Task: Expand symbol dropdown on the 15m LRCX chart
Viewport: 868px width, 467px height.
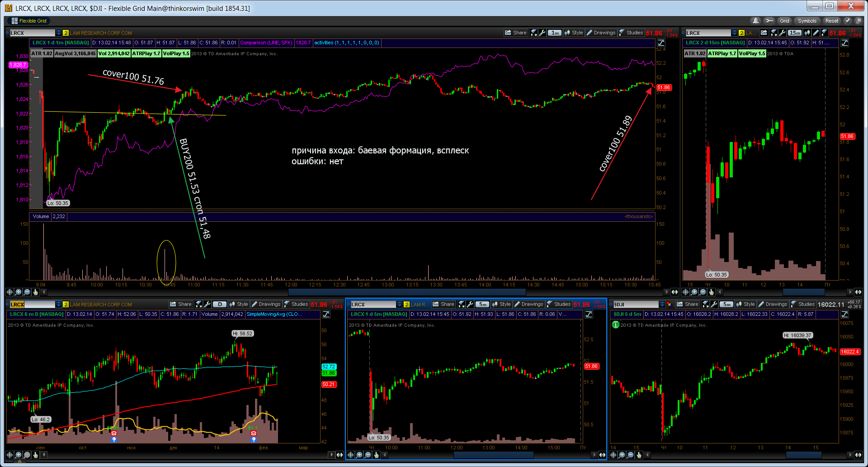Action: (735, 33)
